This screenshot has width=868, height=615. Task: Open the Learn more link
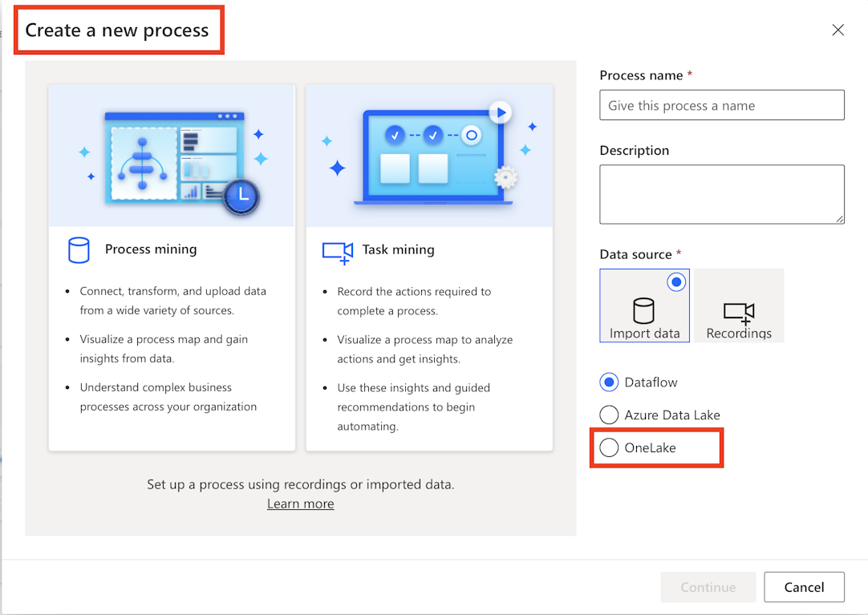(301, 504)
